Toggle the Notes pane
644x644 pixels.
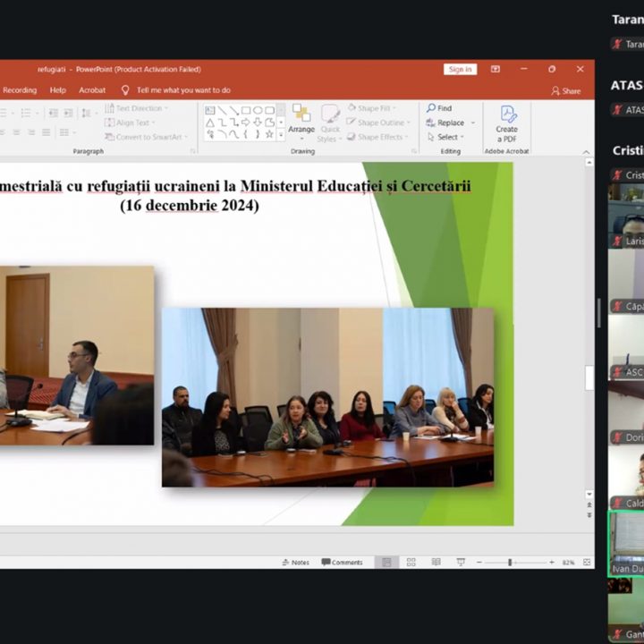294,563
